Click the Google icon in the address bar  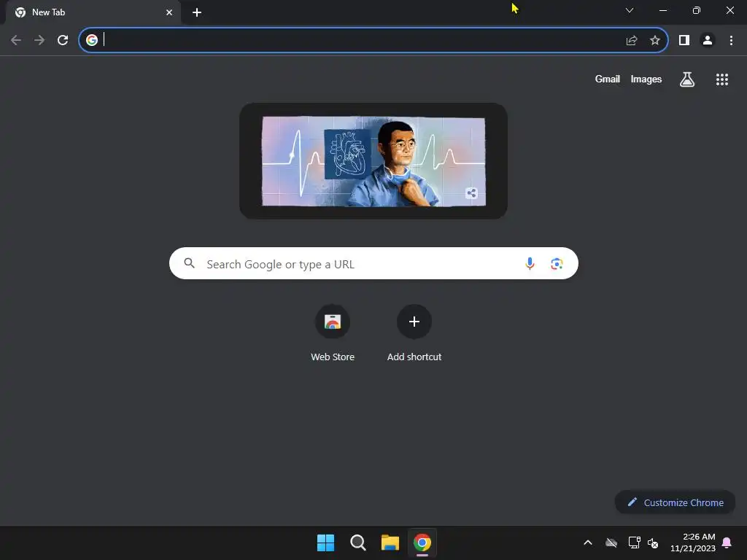click(x=91, y=40)
